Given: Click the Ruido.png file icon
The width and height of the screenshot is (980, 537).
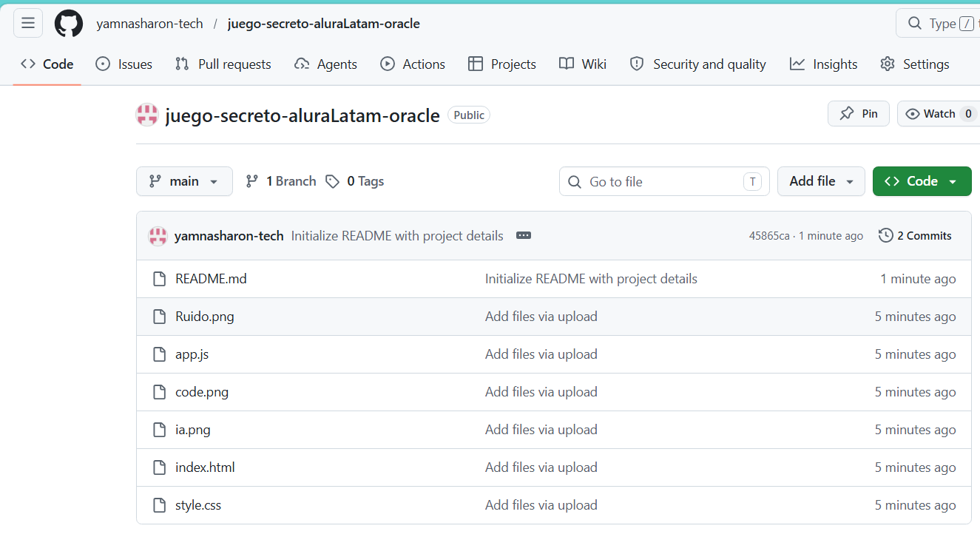Looking at the screenshot, I should (x=159, y=317).
